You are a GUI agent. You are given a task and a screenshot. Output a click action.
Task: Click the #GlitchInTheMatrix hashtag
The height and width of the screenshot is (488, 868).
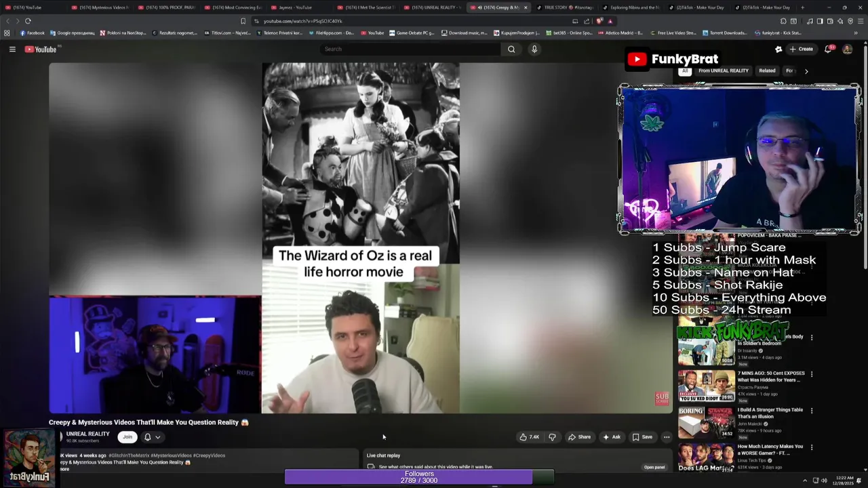point(129,455)
